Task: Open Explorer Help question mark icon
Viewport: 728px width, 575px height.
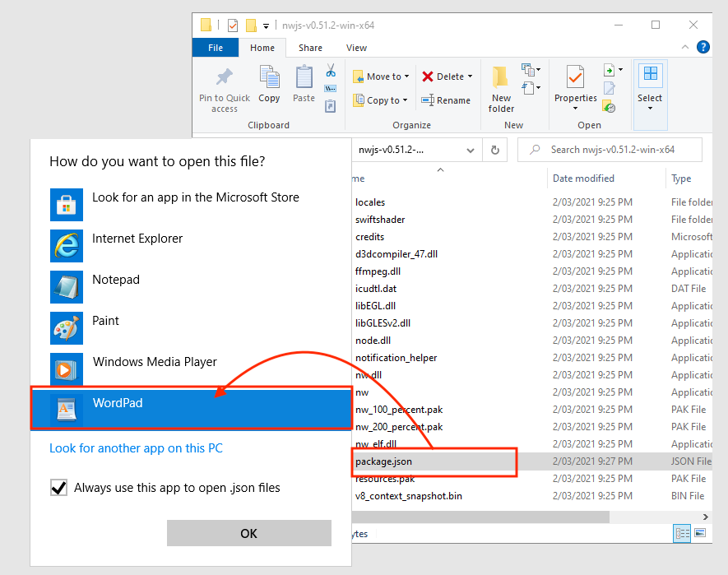Action: coord(703,47)
